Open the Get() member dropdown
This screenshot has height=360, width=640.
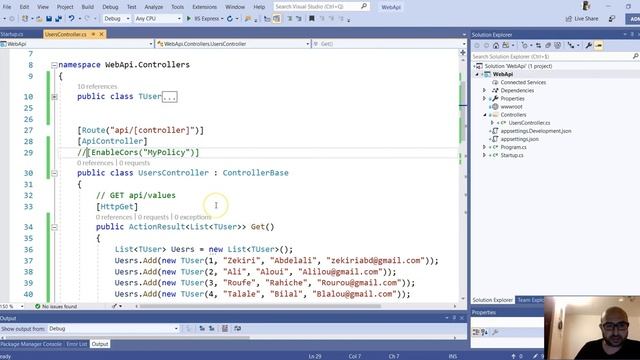389,44
